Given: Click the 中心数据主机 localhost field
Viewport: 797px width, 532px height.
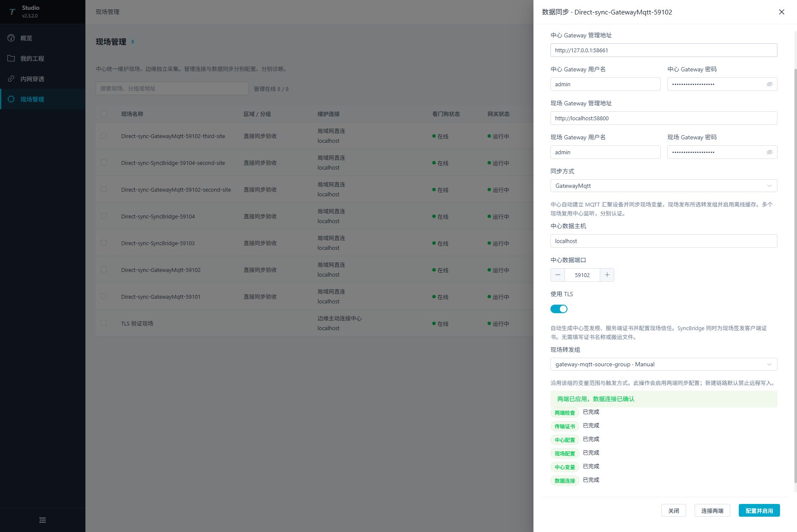Looking at the screenshot, I should [x=664, y=241].
